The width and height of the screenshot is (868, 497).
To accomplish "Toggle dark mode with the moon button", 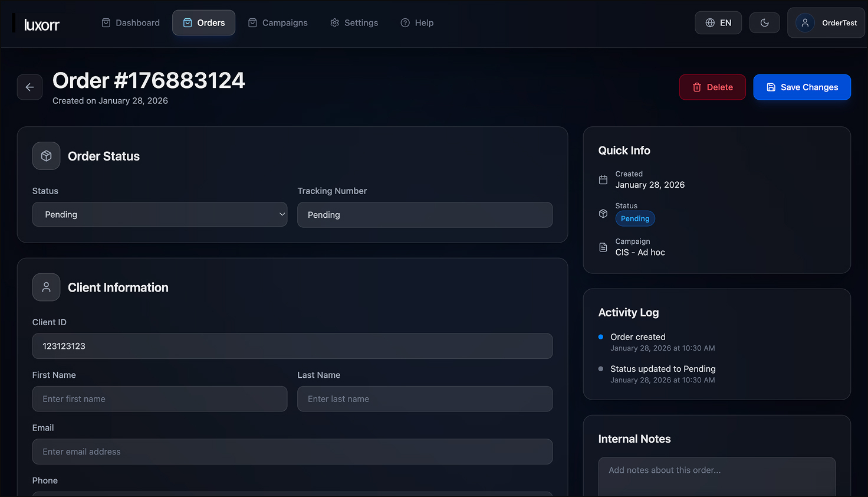I will (764, 23).
